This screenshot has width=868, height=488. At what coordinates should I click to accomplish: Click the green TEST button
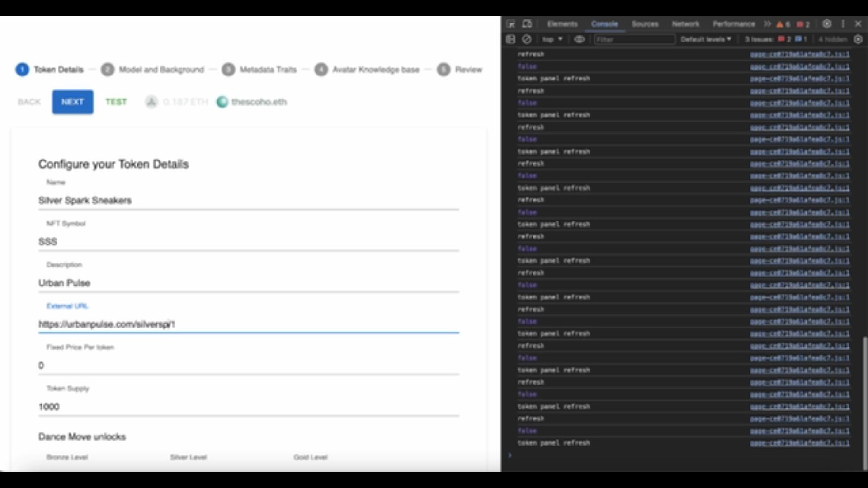(116, 102)
